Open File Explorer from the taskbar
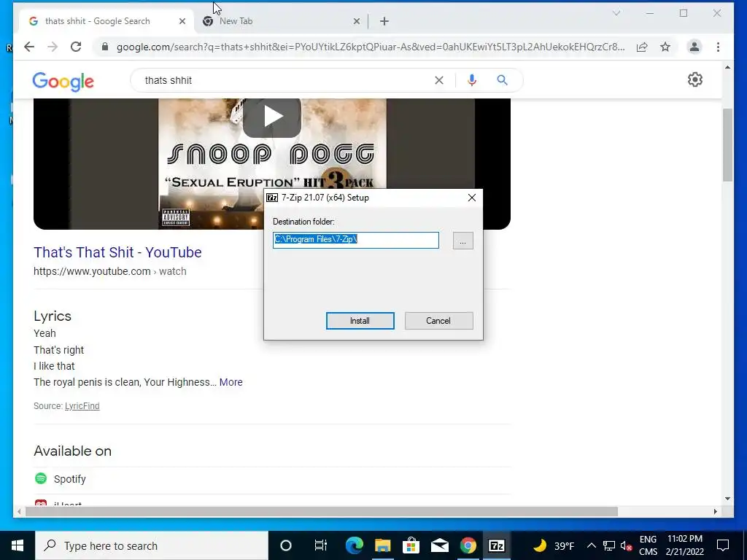 [x=382, y=545]
